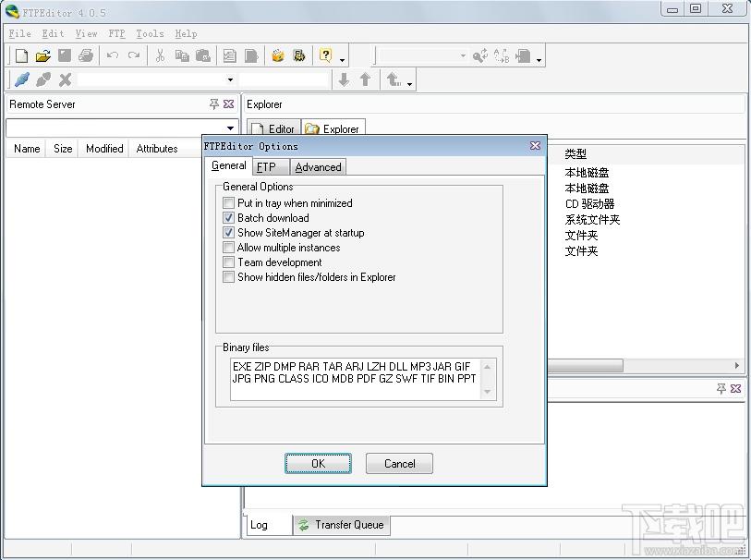Click inside the Binary files text box
Screen dimensions: 751x560
coord(356,379)
